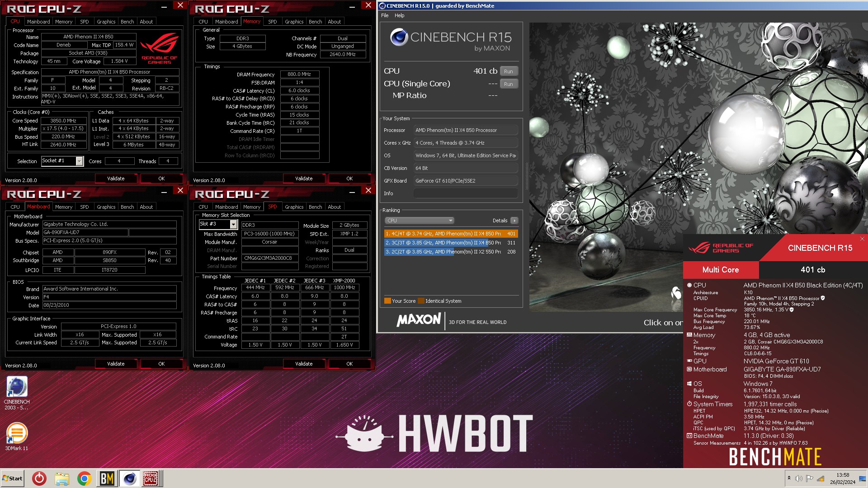Click the Memory module icon in the BenchMate panel
The height and width of the screenshot is (488, 868).
(689, 335)
